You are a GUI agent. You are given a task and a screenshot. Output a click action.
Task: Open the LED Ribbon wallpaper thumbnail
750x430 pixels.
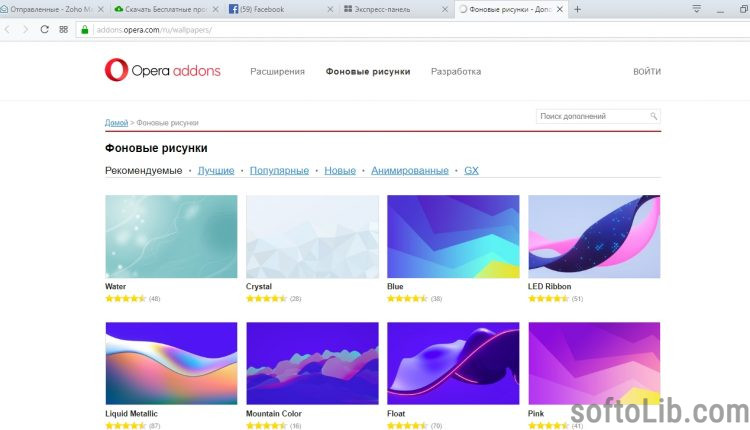click(x=594, y=236)
